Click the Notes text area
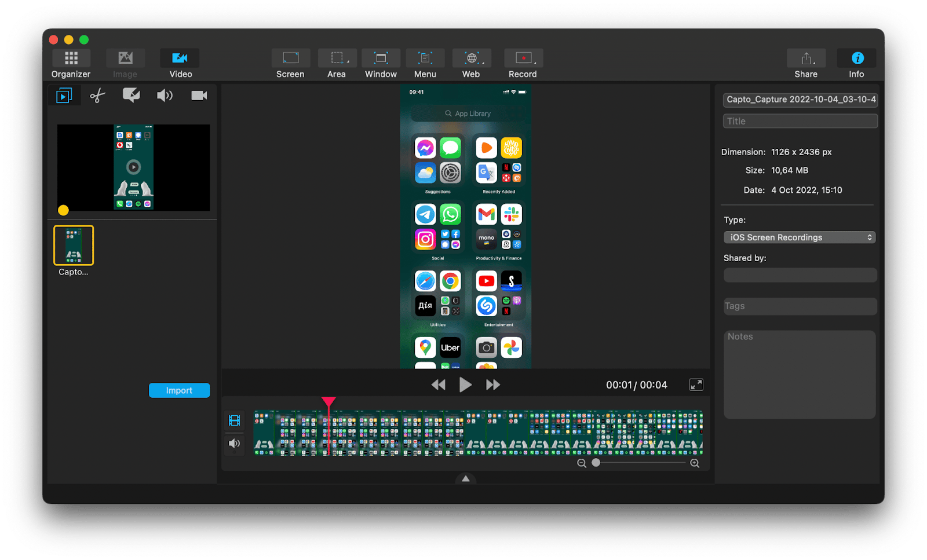 800,375
